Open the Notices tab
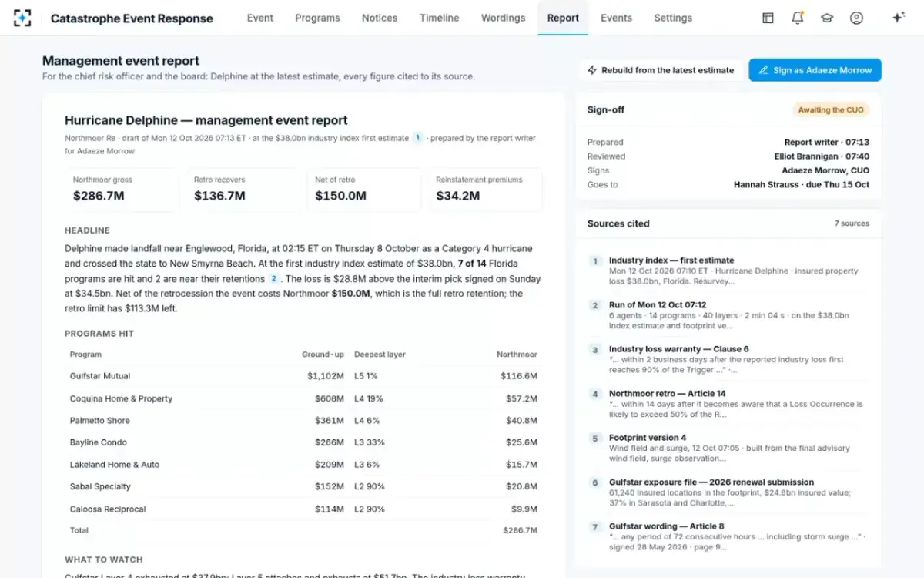924x578 pixels. (380, 18)
